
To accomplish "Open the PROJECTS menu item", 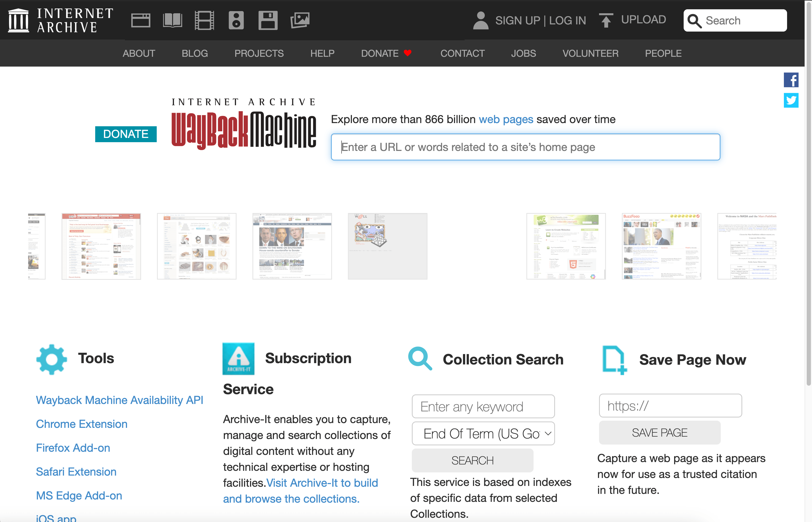I will pos(259,53).
